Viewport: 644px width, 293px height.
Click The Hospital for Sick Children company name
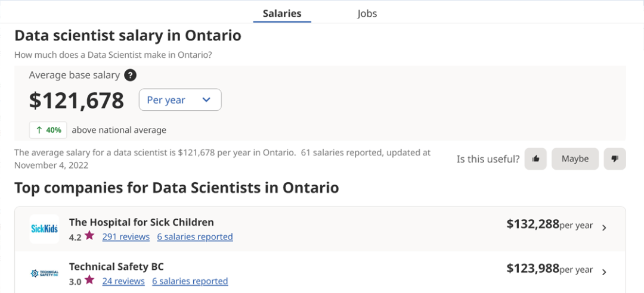141,222
